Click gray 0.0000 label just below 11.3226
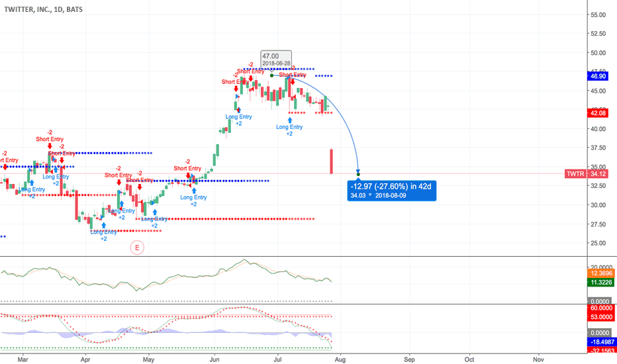This screenshot has width=617, height=364. (x=599, y=301)
